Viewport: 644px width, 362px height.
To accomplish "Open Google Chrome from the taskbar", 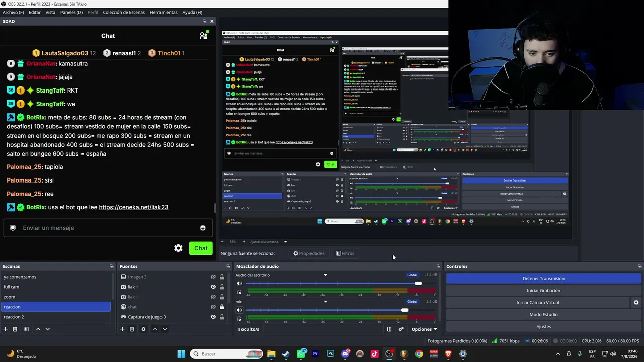I will tap(419, 354).
